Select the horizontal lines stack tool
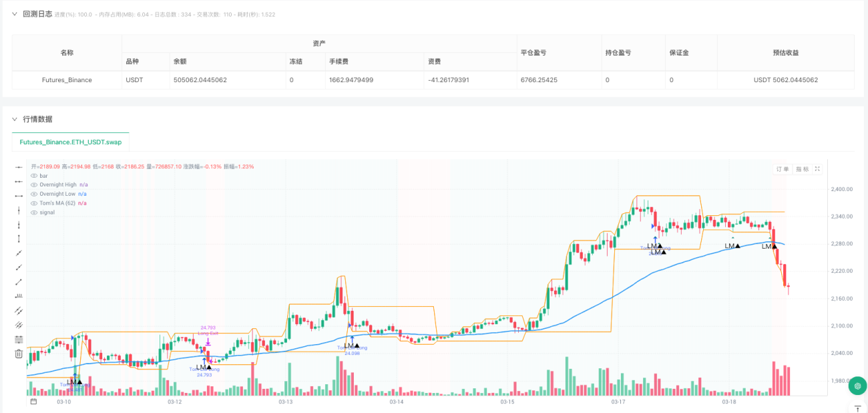This screenshot has height=413, width=868. pos(19,339)
